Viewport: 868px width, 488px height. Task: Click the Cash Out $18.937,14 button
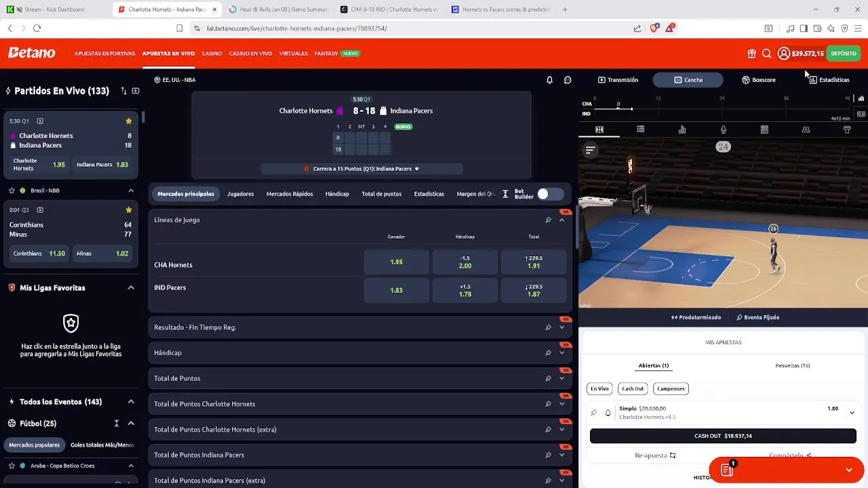coord(723,436)
